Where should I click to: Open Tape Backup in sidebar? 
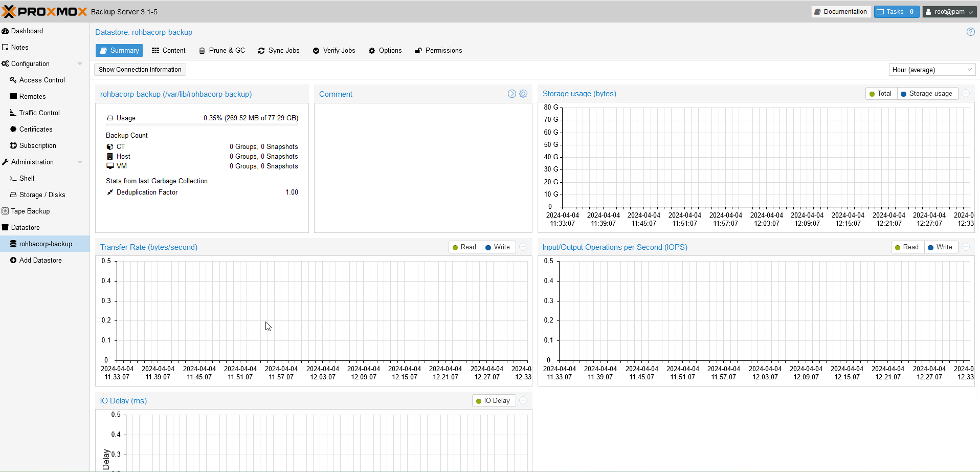(x=44, y=211)
